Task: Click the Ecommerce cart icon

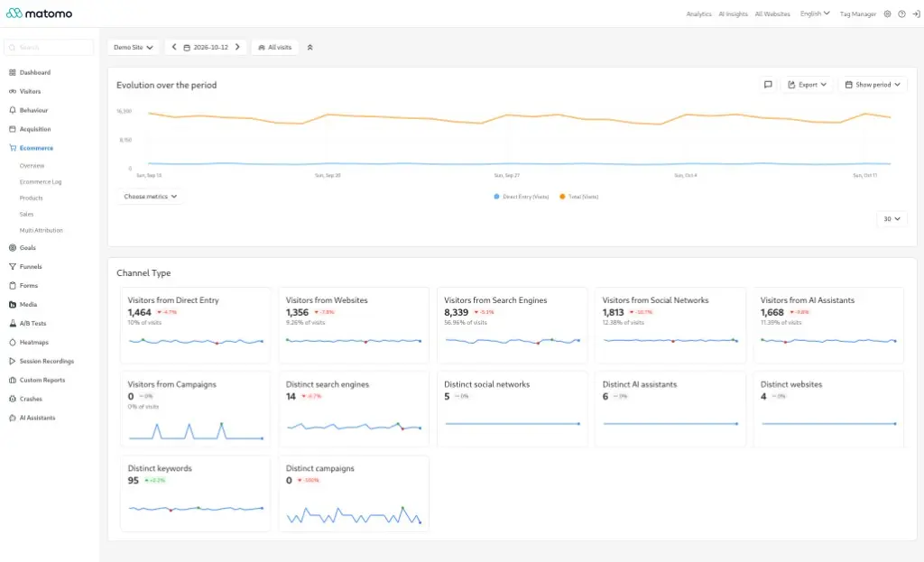Action: [x=13, y=148]
